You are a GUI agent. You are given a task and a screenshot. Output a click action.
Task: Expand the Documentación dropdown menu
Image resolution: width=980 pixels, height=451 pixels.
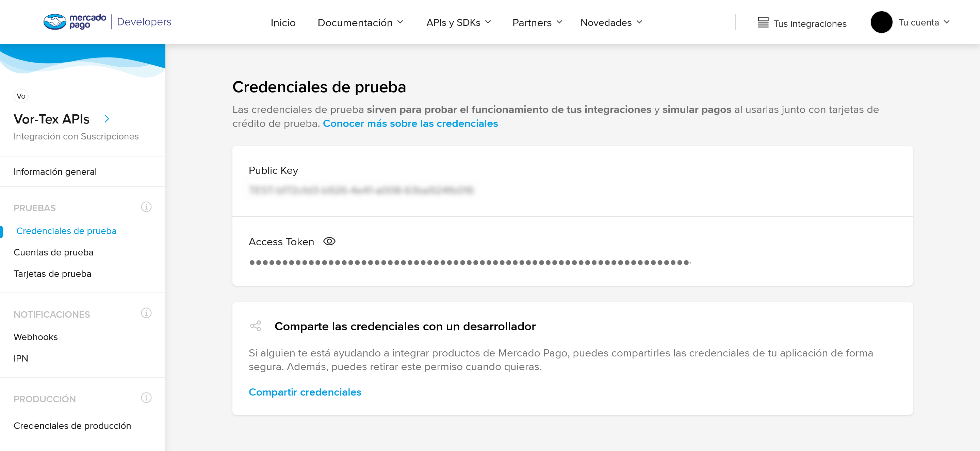360,23
